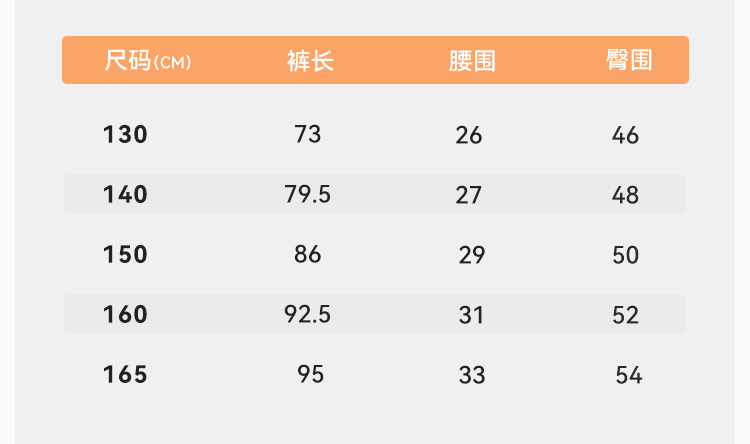Image resolution: width=750 pixels, height=444 pixels.
Task: Click the 尺码(CM) header cell
Action: tap(148, 61)
